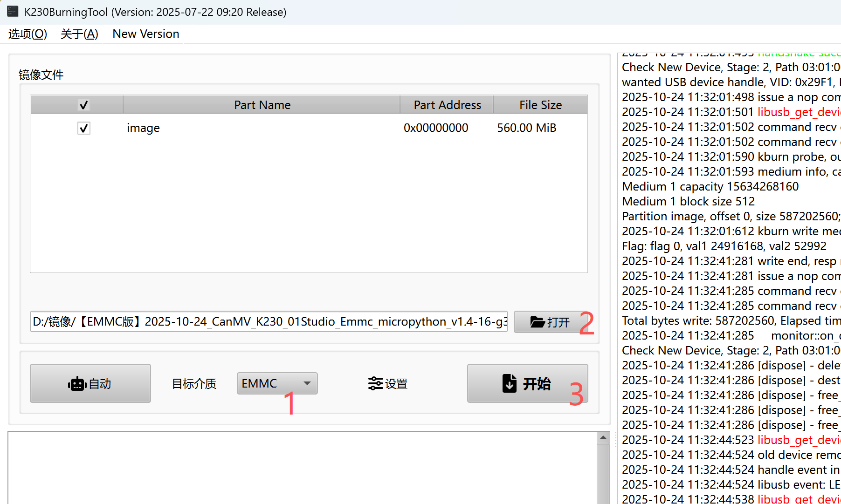This screenshot has height=504, width=841.
Task: Click the robot icon on the 自动 button
Action: (x=77, y=384)
